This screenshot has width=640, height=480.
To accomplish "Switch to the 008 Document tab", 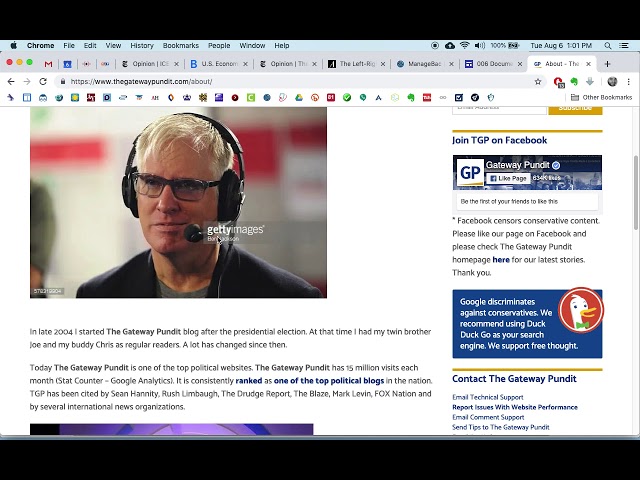I will pos(494,64).
